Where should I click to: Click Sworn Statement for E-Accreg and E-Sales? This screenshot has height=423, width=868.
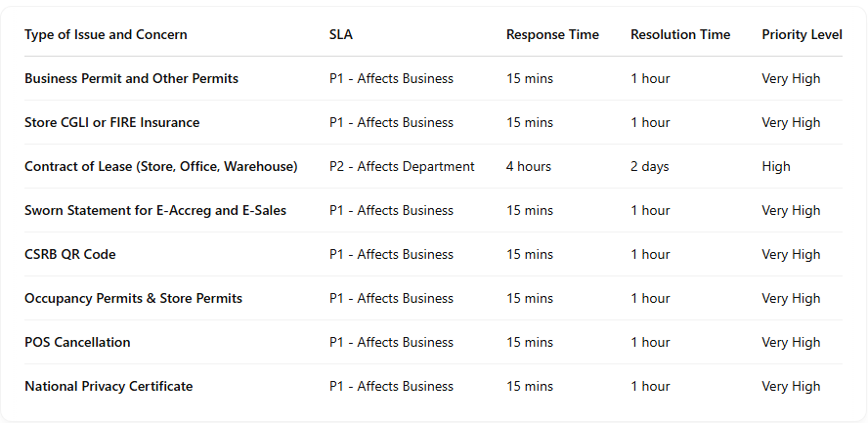pyautogui.click(x=155, y=210)
